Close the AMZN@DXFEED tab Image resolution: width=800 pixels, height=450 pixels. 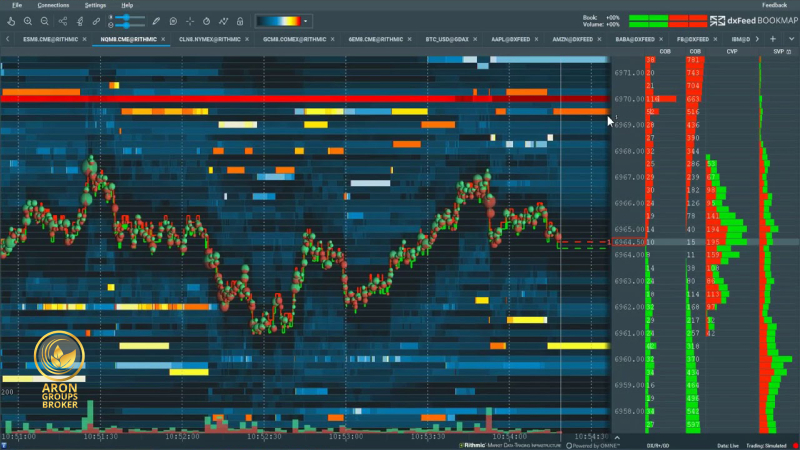[x=599, y=39]
